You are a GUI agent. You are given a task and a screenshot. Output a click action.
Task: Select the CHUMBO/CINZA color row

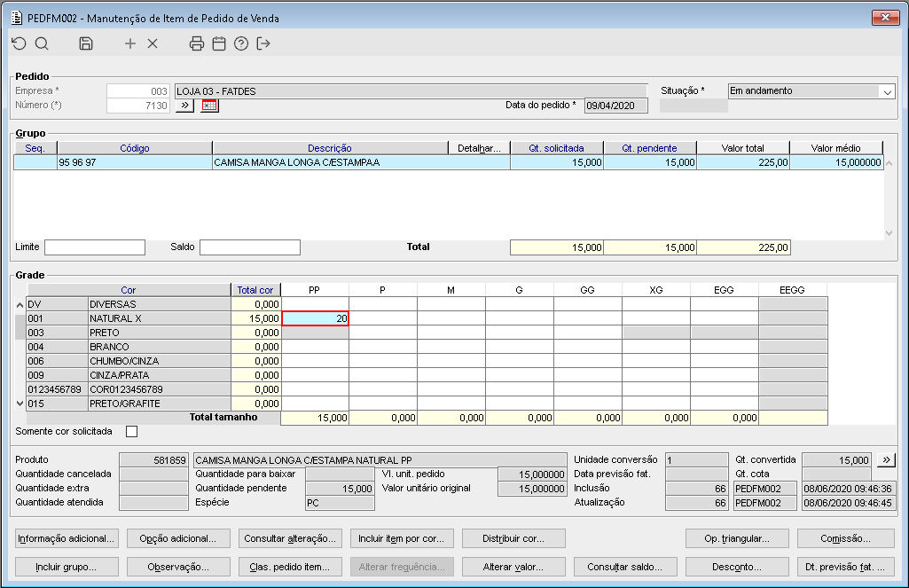coord(129,361)
